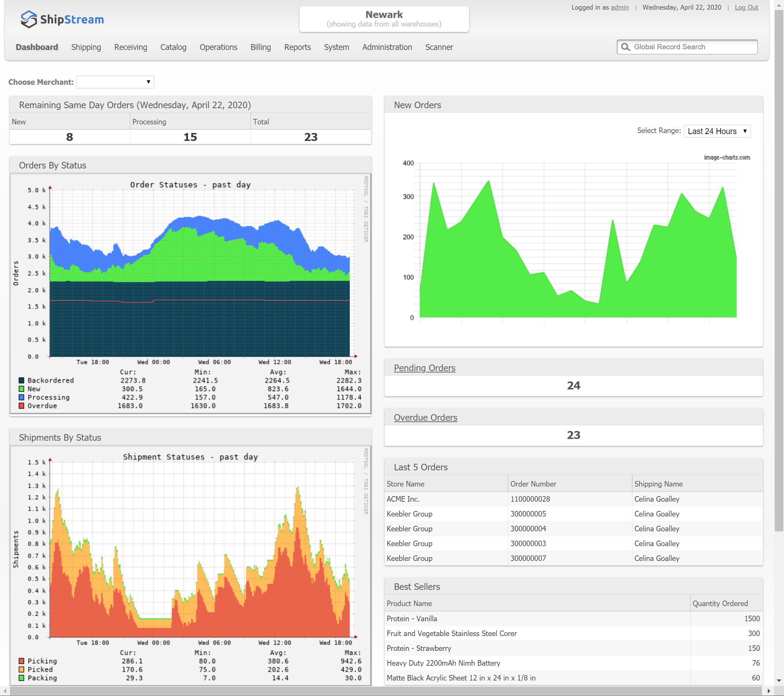Click the Log Out link

pyautogui.click(x=746, y=7)
